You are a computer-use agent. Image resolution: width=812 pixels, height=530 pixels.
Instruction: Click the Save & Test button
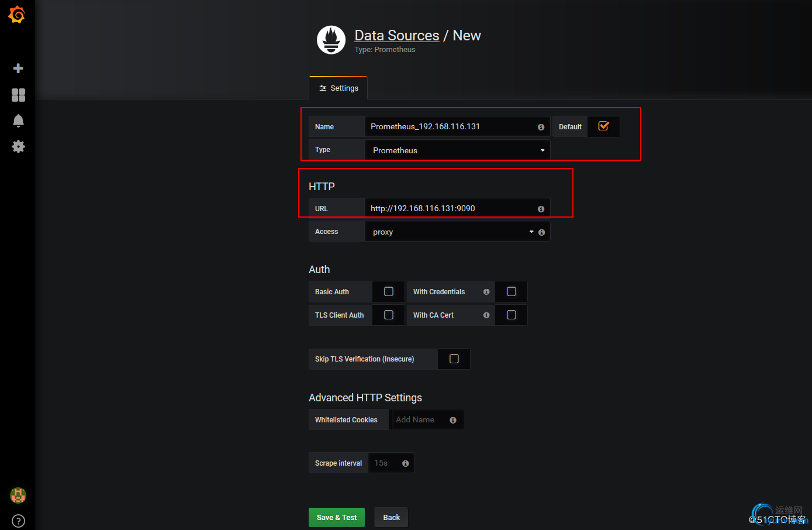tap(337, 517)
